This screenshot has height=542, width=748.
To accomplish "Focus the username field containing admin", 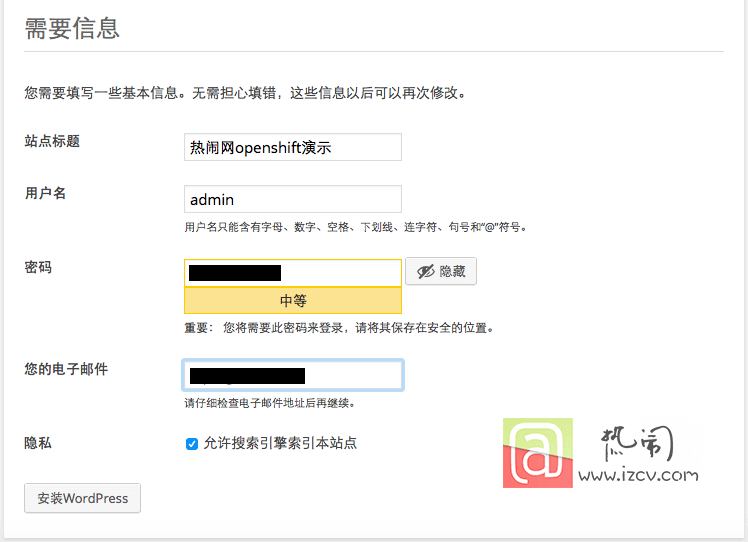I will pos(292,199).
